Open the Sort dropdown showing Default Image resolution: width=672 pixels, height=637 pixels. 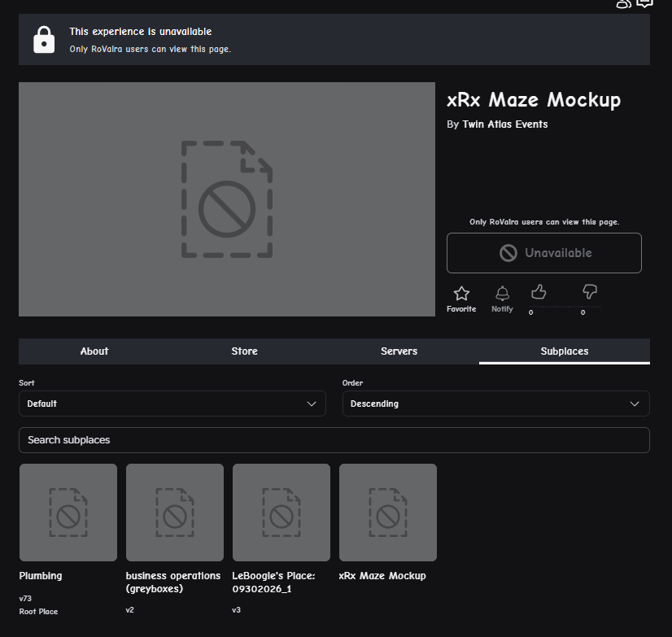click(172, 404)
